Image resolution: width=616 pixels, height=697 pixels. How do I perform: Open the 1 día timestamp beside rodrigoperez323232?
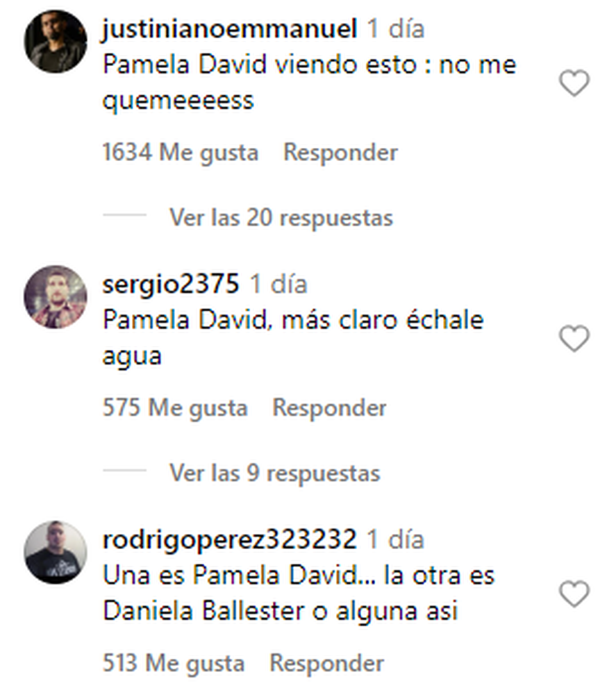point(395,539)
